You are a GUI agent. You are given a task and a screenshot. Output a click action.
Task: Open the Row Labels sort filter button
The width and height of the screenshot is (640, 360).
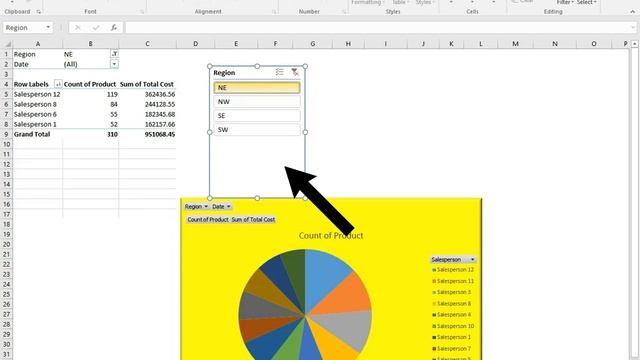[x=58, y=84]
